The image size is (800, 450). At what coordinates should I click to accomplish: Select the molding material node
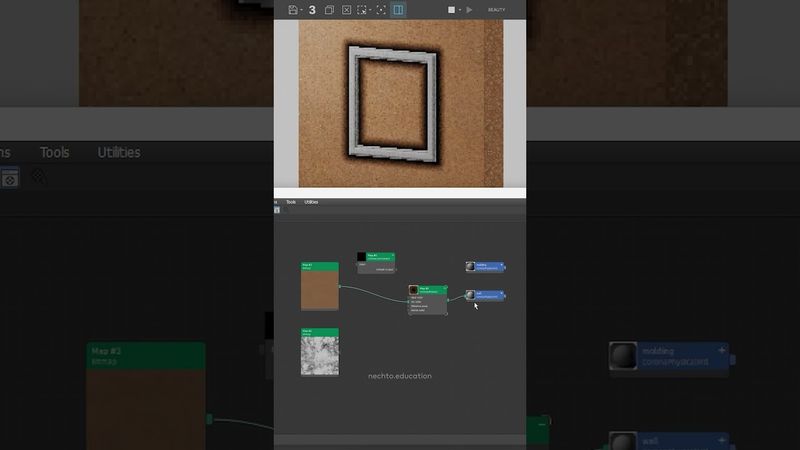(489, 267)
